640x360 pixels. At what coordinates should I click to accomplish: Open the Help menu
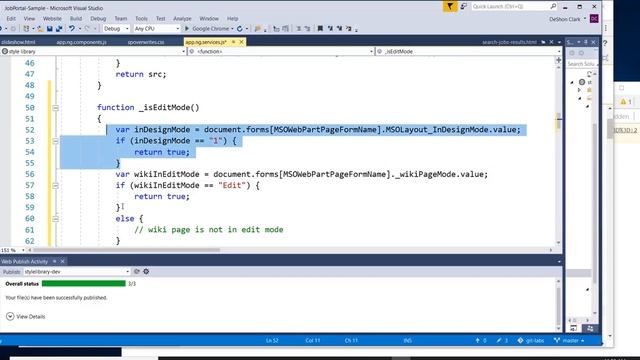point(232,19)
